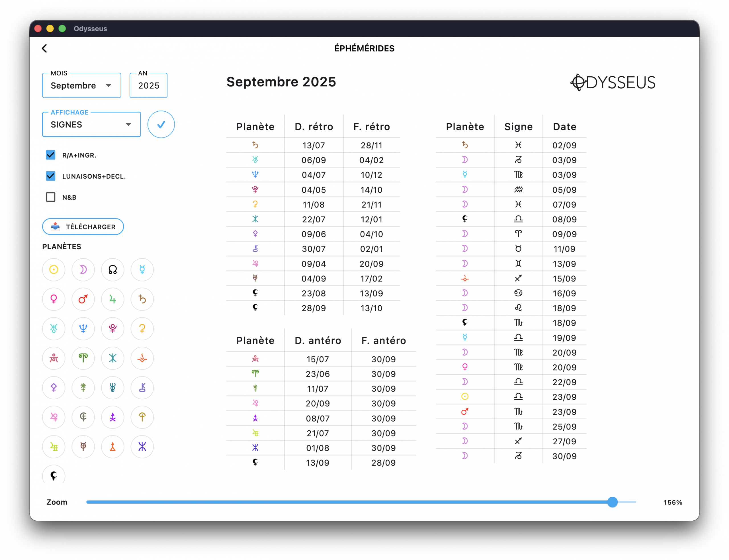
Task: Select the Saturn planet icon
Action: pos(142,299)
